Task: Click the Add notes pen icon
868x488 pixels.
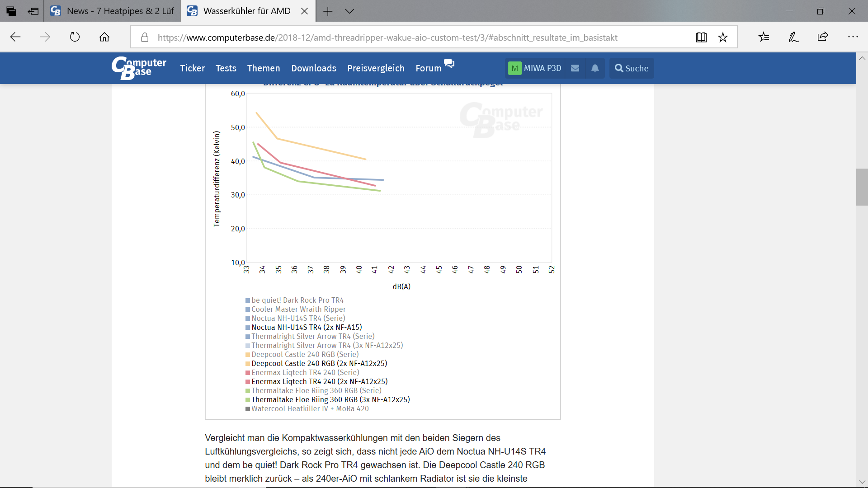Action: 793,37
